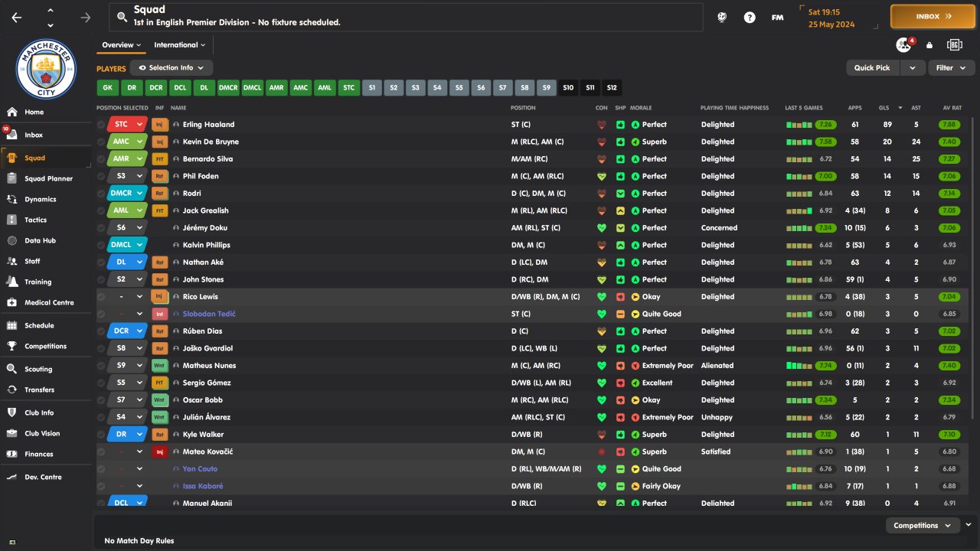Viewport: 980px width, 551px height.
Task: Open the Competitions trophy icon
Action: tap(12, 346)
